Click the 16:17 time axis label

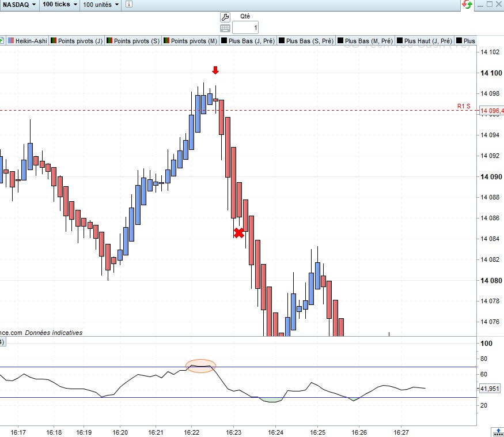tap(18, 432)
